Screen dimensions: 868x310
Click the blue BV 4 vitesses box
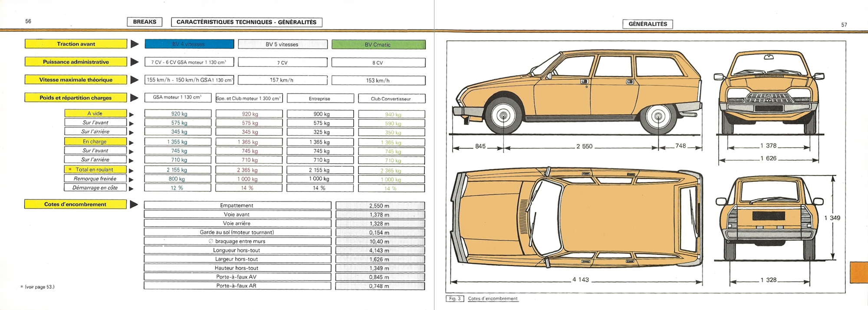click(189, 44)
